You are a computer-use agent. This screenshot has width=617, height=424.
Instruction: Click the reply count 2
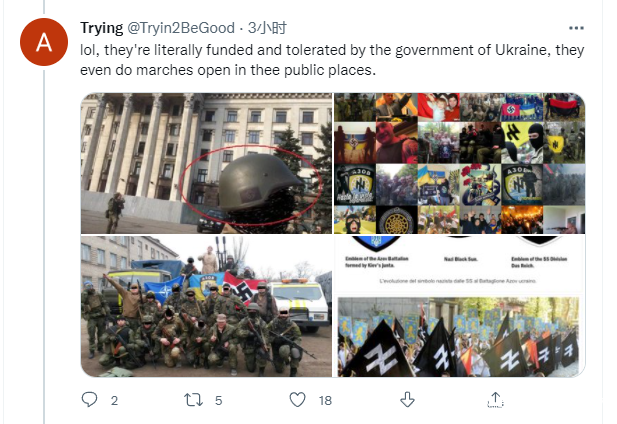pos(114,400)
